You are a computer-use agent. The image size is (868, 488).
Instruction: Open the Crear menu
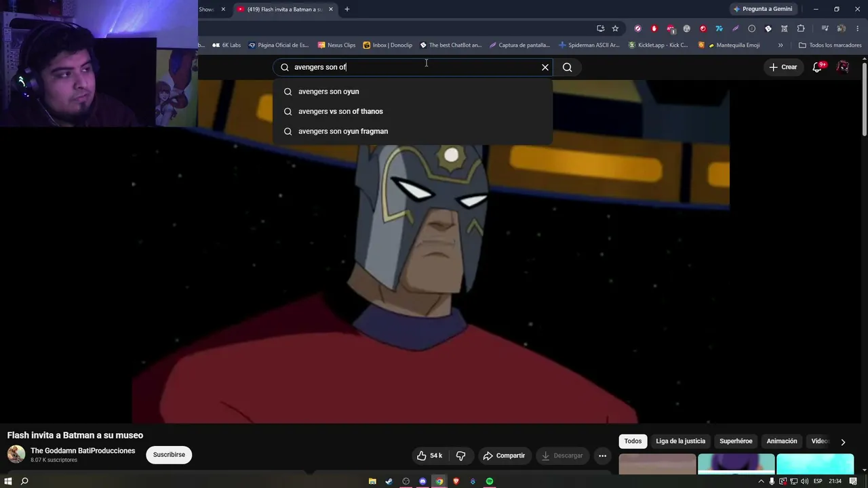(783, 67)
